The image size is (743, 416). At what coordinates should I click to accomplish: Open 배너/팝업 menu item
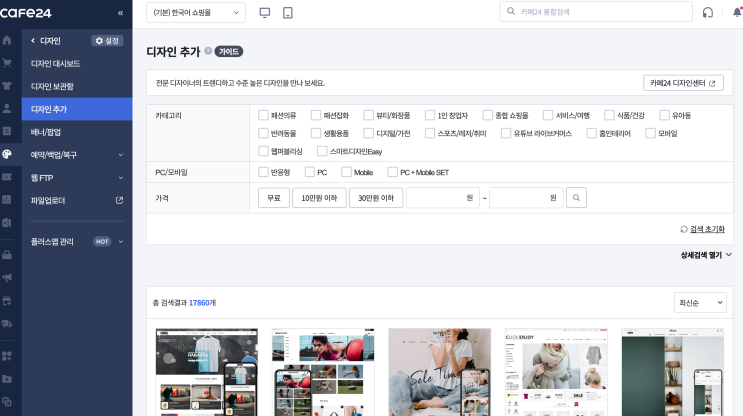(45, 132)
